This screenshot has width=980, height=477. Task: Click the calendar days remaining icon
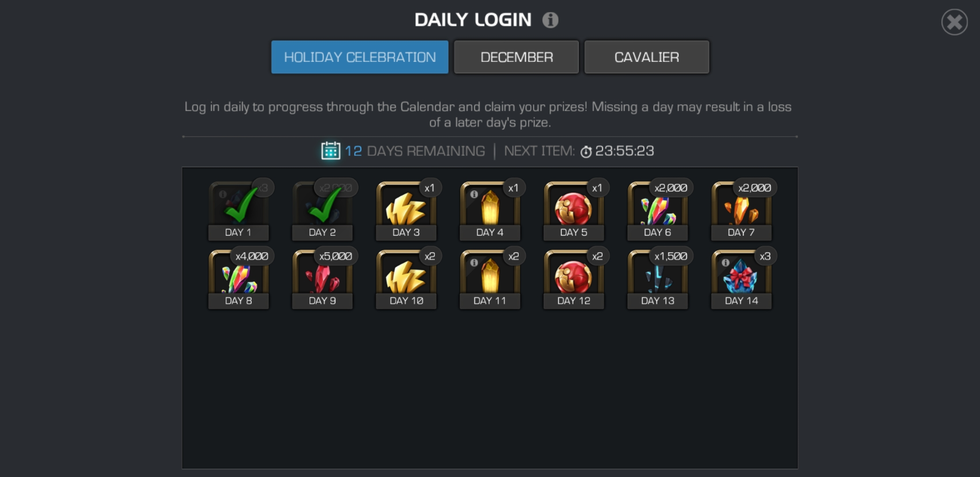pos(331,151)
